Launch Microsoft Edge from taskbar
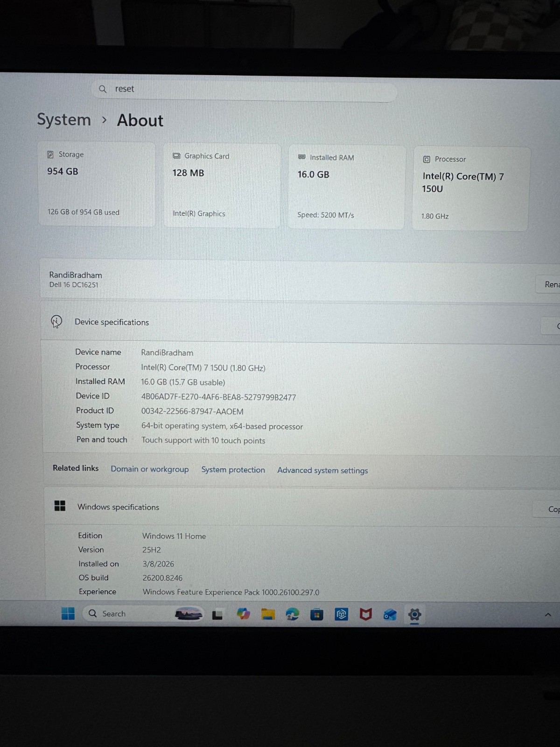 point(293,614)
